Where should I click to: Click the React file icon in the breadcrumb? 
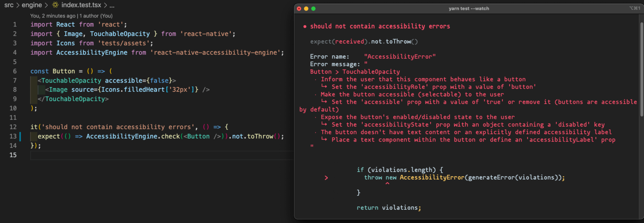pos(55,5)
